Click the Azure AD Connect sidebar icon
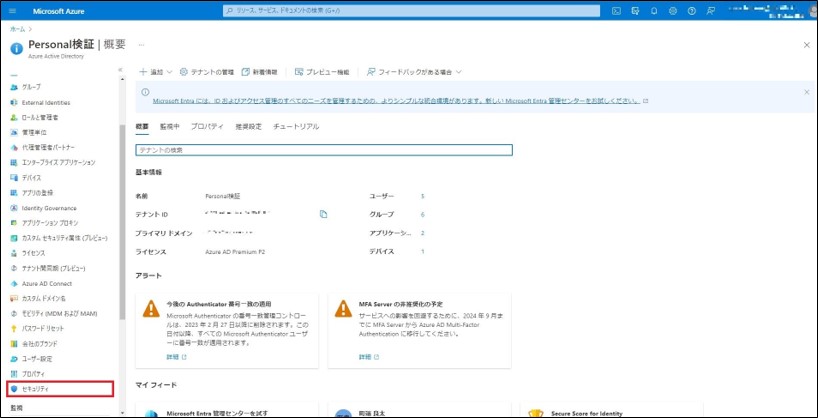The image size is (818, 418). click(x=14, y=283)
